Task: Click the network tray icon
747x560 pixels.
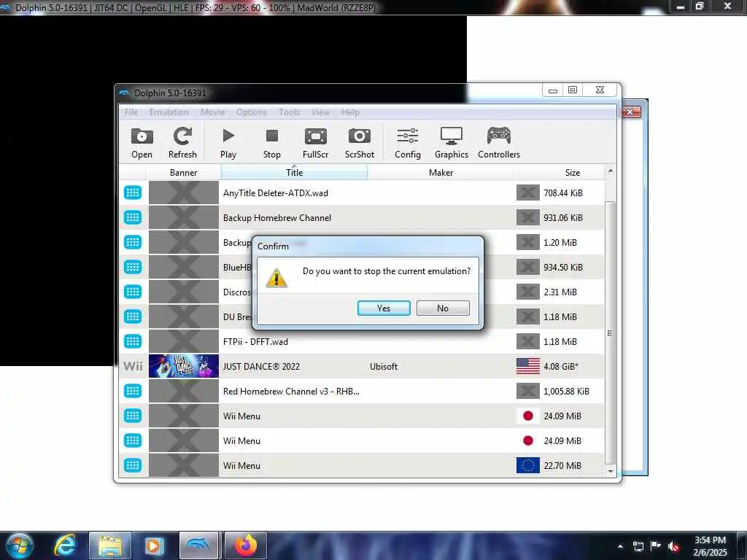Action: click(x=638, y=546)
